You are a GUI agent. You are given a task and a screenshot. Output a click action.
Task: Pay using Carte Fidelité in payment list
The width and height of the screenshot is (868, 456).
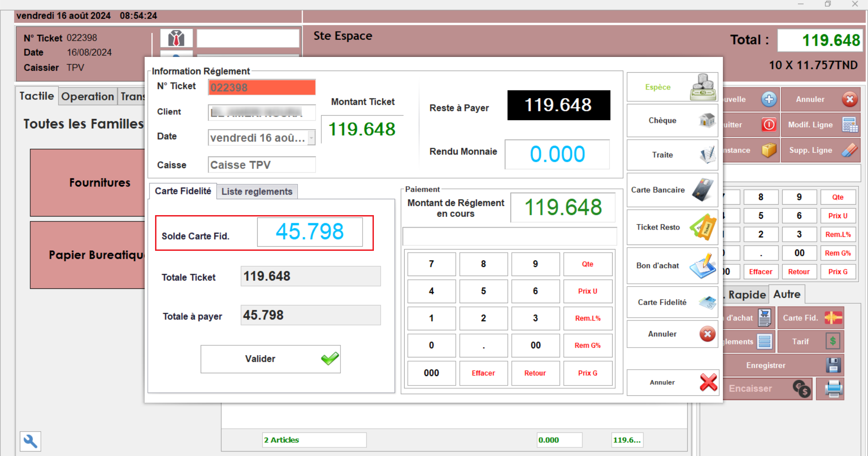672,302
